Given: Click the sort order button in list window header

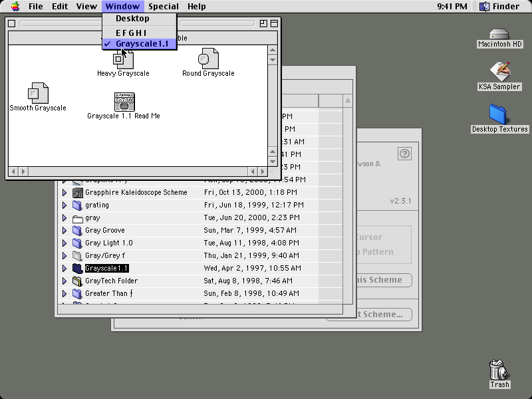Looking at the screenshot, I should click(347, 100).
